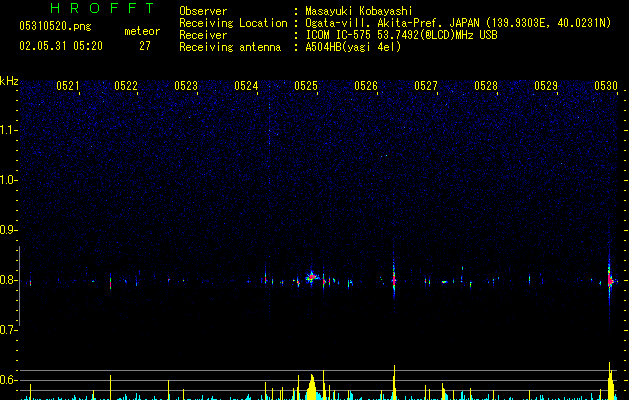Screen dimensions: 629x400
Task: Click the 0.7 kHz axis label
Action: pos(9,330)
